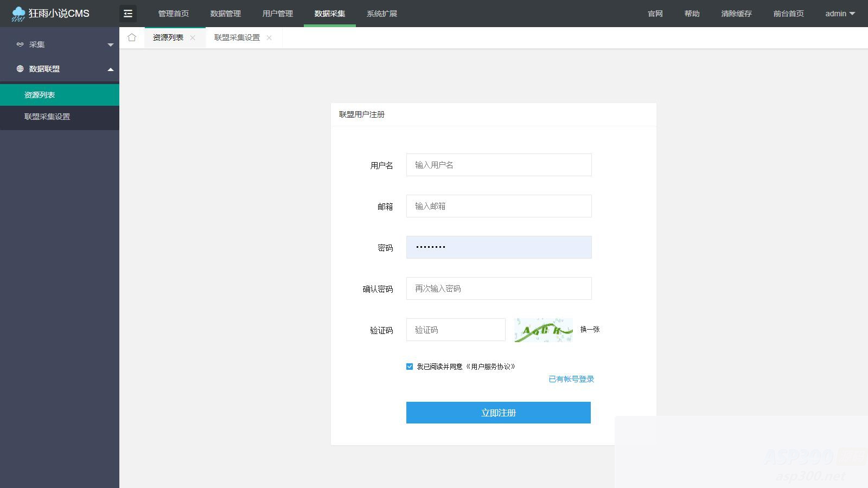Click the home icon in the tab bar
Viewport: 868px width, 488px height.
tap(132, 37)
